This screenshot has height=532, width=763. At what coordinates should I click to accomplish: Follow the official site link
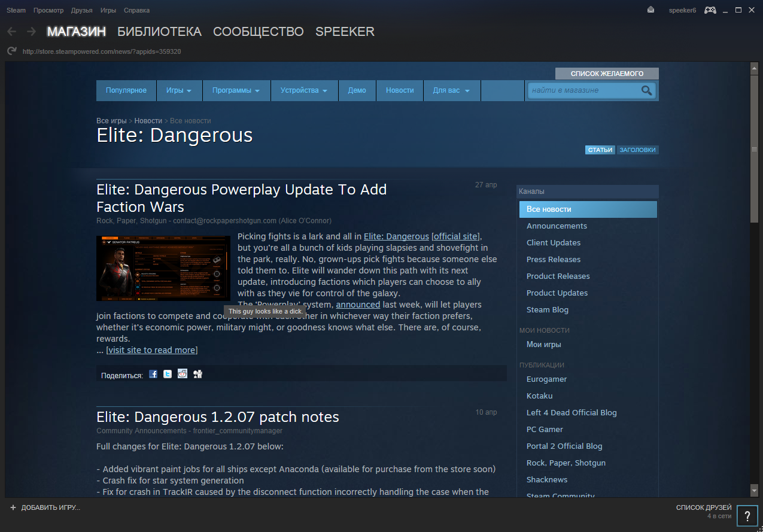click(455, 236)
